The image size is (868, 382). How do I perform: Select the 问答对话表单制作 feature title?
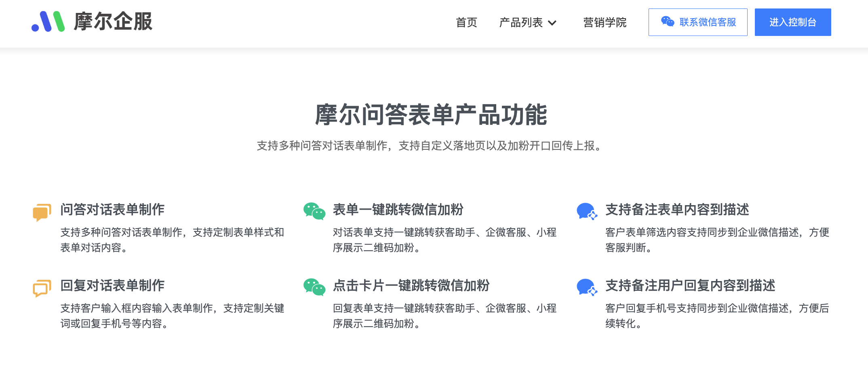pyautogui.click(x=112, y=210)
